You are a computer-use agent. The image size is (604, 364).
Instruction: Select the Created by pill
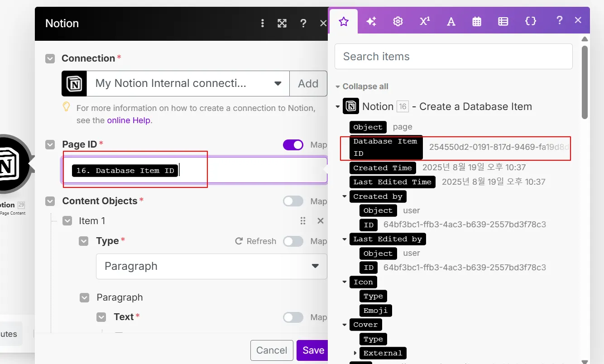click(378, 196)
